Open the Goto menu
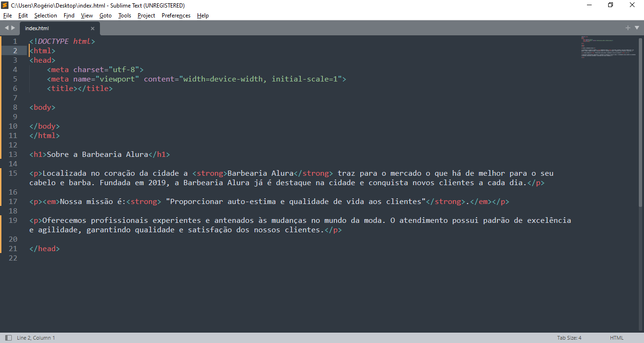Screen dimensions: 644x343 (x=106, y=16)
